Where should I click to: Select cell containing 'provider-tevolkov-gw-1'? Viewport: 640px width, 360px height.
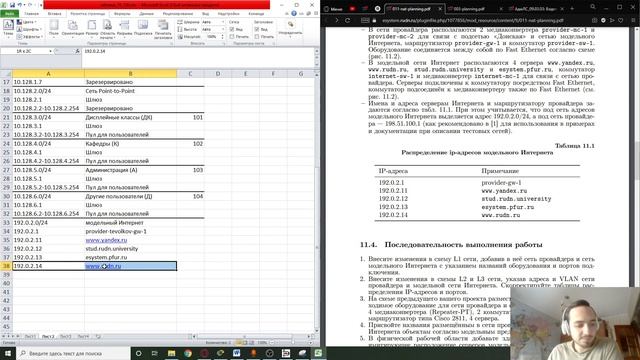coord(130,231)
